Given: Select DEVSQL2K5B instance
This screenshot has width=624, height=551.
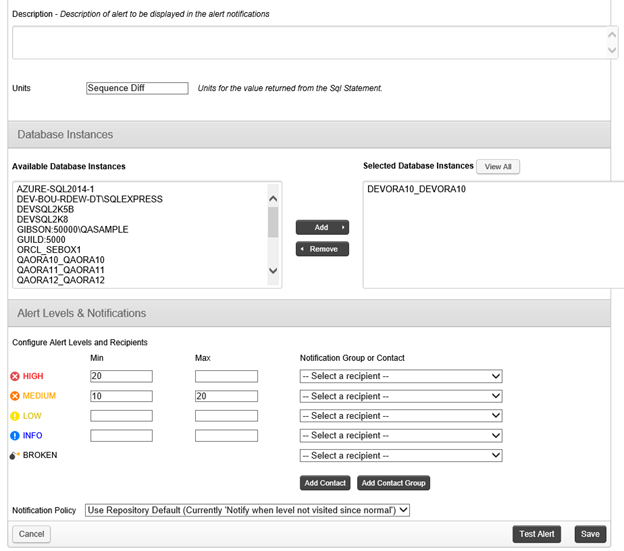Looking at the screenshot, I should pos(45,209).
